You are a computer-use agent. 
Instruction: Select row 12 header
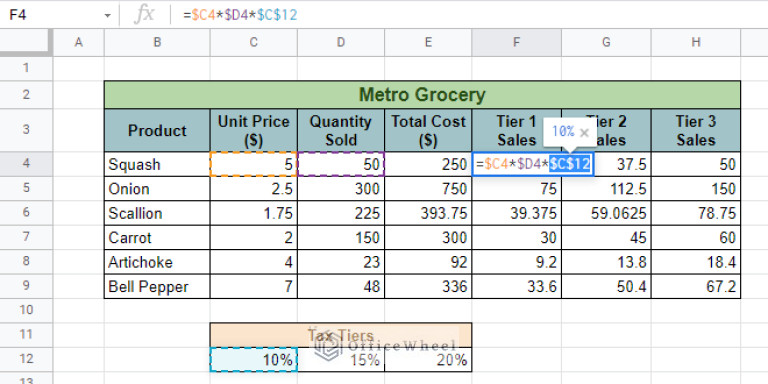pyautogui.click(x=26, y=359)
